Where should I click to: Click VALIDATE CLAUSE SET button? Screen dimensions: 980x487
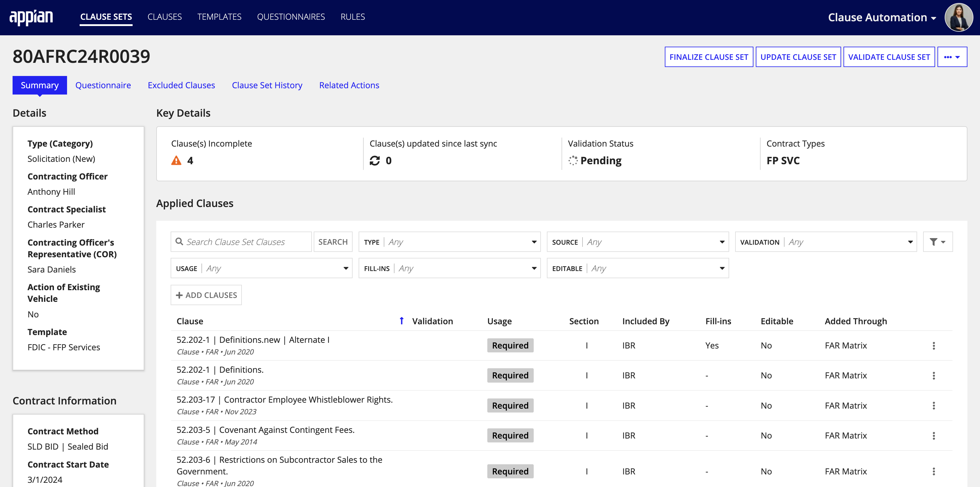889,57
